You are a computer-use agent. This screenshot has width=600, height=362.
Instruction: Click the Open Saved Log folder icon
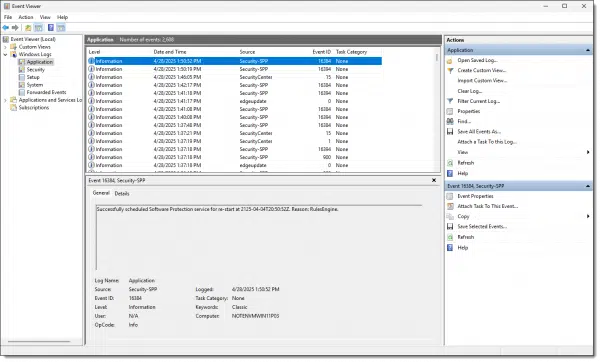coord(450,60)
